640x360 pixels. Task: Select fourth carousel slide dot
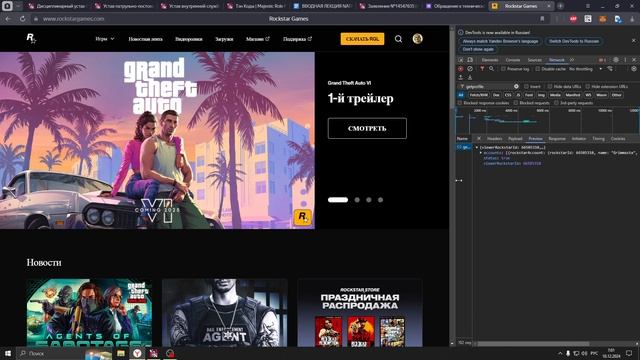[380, 200]
